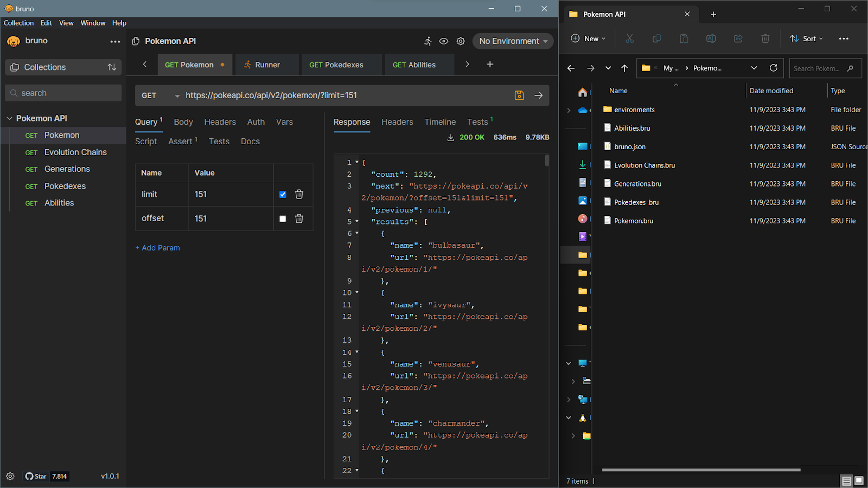Open the Help menu
868x488 pixels.
(119, 23)
